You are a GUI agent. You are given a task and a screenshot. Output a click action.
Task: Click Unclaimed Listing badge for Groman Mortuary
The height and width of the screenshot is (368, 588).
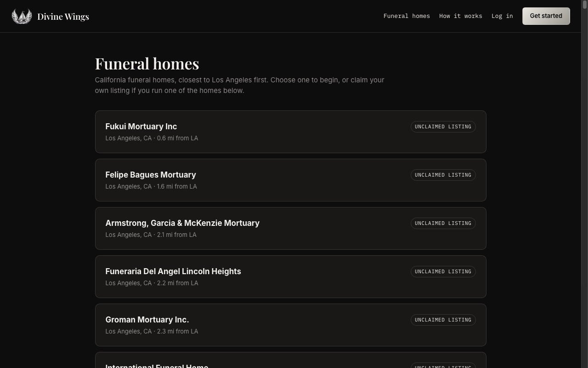tap(443, 320)
